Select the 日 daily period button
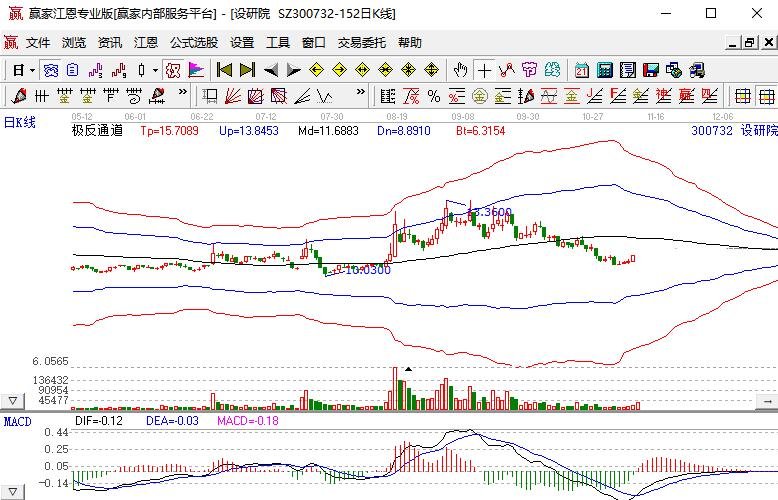778x500 pixels. click(x=18, y=70)
